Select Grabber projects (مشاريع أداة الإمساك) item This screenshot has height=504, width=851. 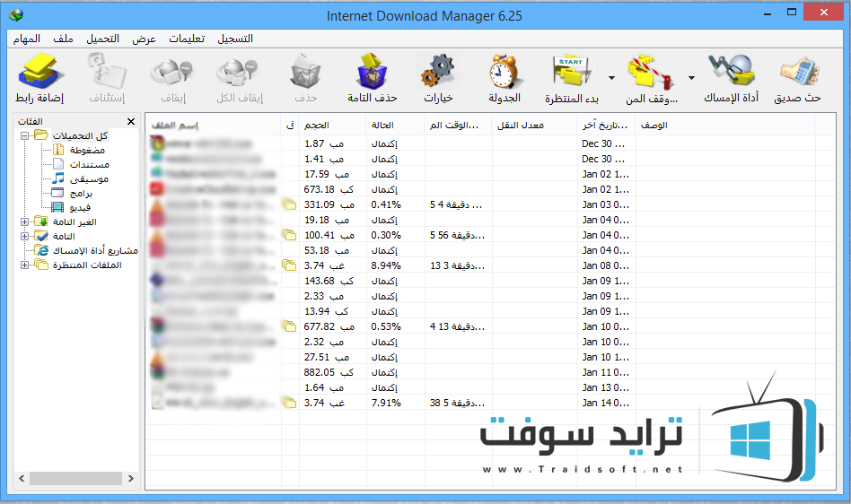[95, 250]
